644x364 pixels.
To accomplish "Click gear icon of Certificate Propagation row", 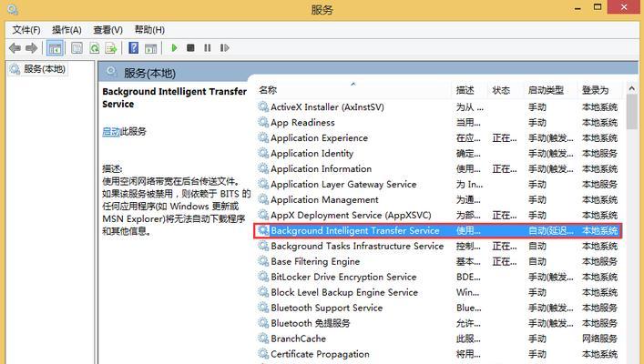I will tap(263, 354).
